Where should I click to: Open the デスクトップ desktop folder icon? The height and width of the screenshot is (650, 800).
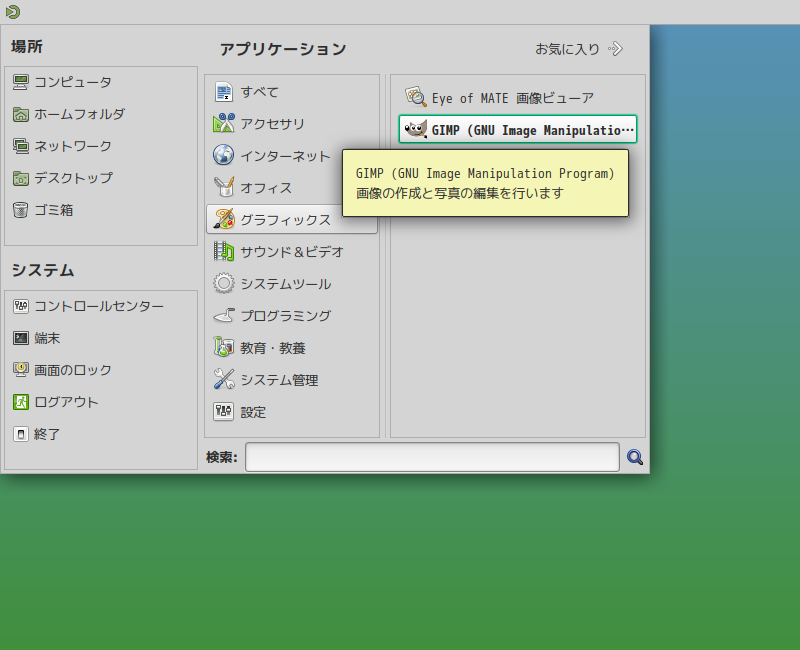click(x=20, y=178)
